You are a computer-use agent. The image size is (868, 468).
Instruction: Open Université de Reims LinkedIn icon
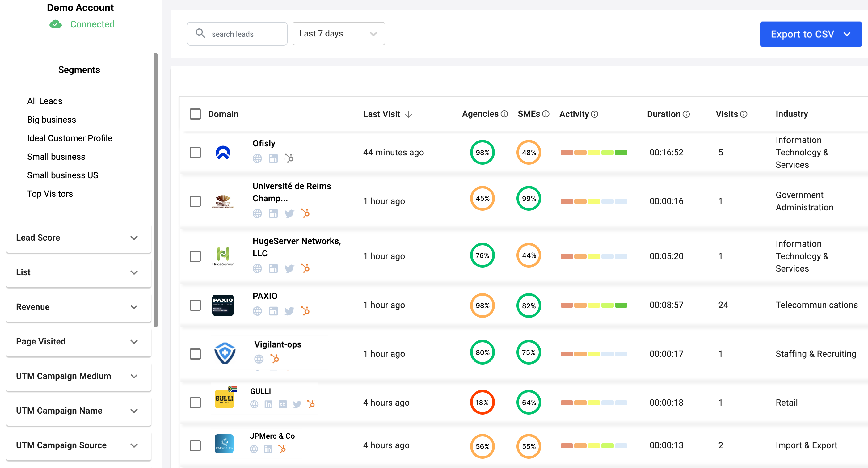(x=273, y=214)
